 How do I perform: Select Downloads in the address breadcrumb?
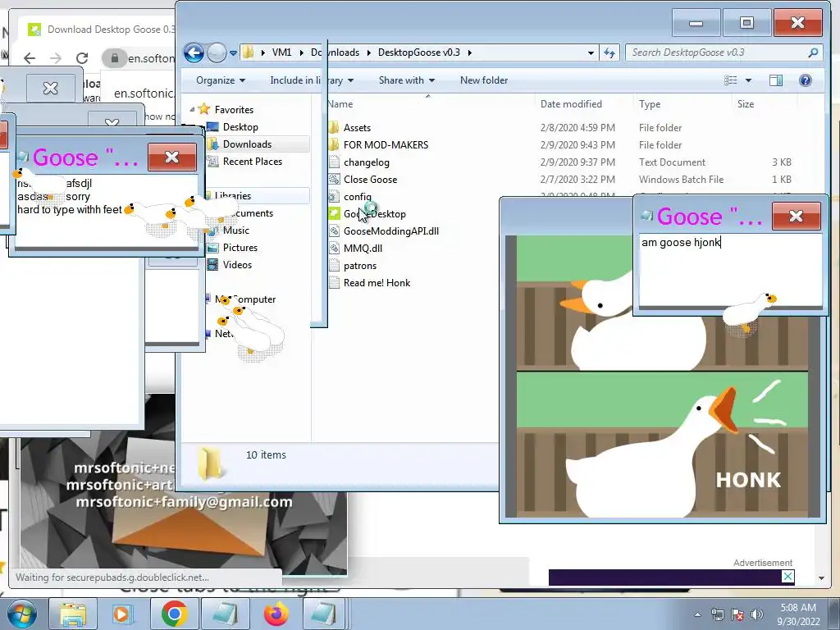[x=336, y=52]
